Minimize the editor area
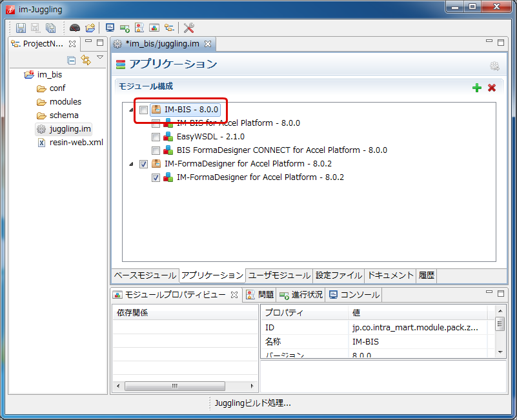The image size is (517, 420). pos(489,41)
